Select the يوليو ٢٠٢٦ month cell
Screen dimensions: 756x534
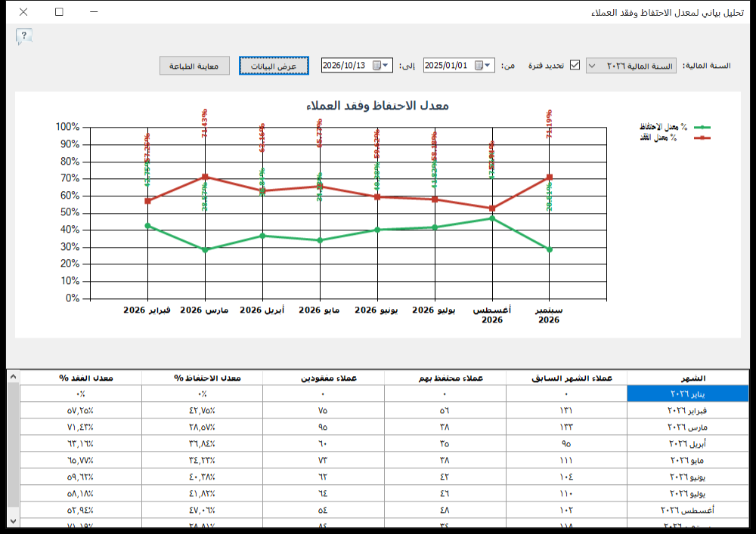(x=687, y=493)
